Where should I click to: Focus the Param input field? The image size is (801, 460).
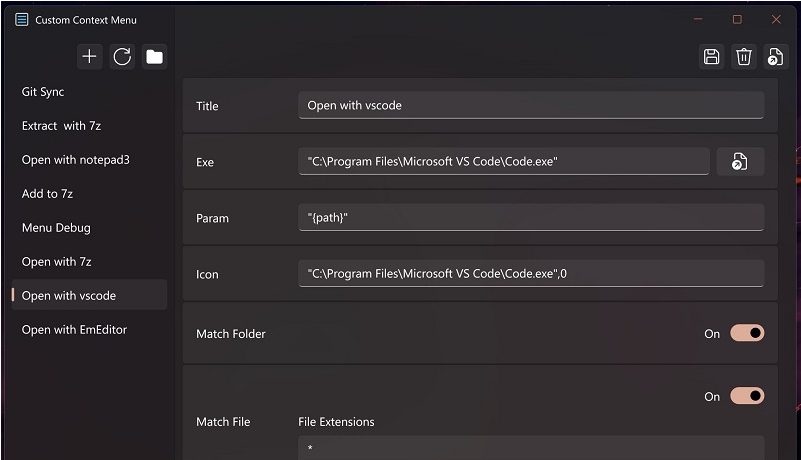[530, 218]
